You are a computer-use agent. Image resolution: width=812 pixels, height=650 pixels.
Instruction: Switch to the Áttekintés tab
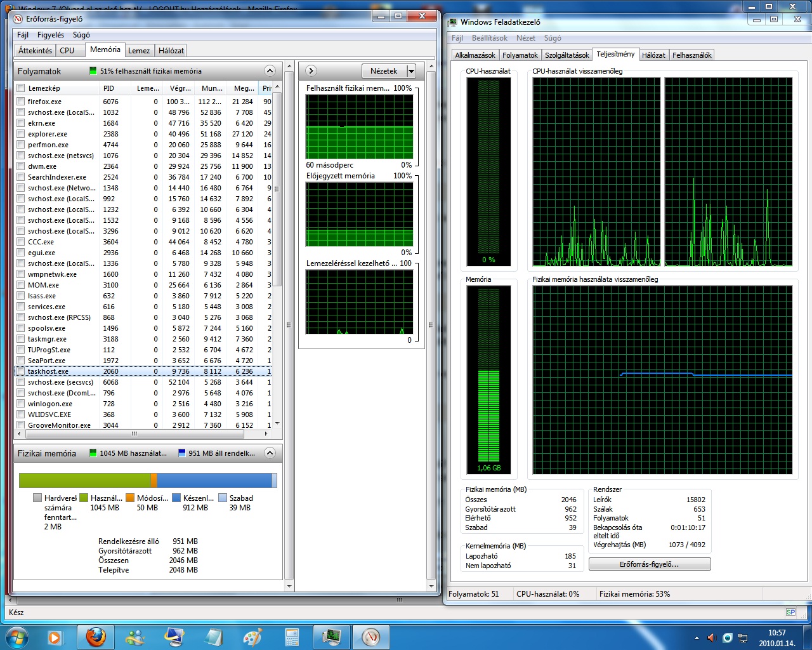[35, 51]
